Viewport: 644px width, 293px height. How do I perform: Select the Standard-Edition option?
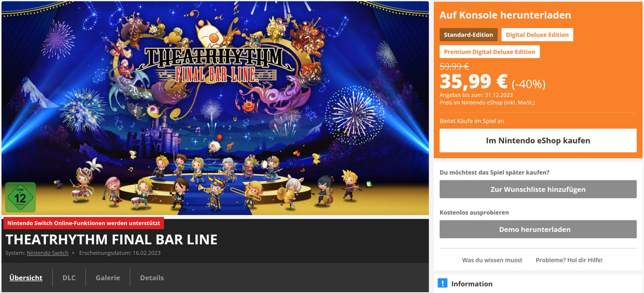click(x=468, y=35)
